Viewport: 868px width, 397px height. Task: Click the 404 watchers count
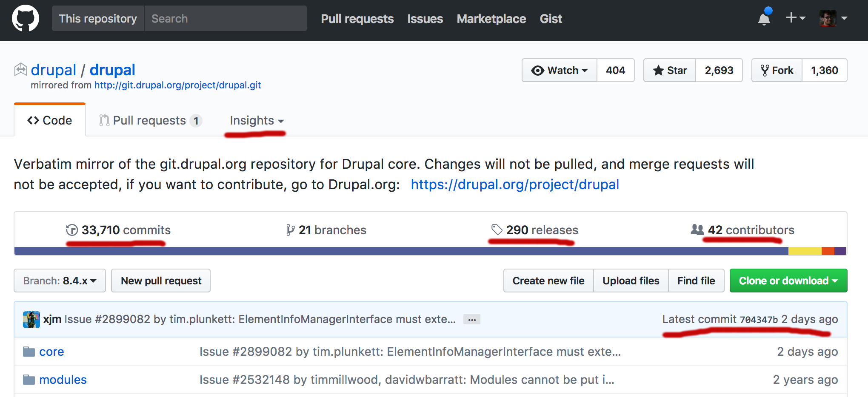coord(616,70)
